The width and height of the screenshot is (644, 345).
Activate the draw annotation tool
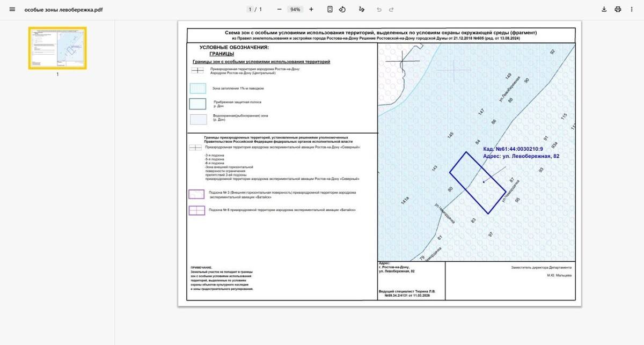pyautogui.click(x=362, y=10)
